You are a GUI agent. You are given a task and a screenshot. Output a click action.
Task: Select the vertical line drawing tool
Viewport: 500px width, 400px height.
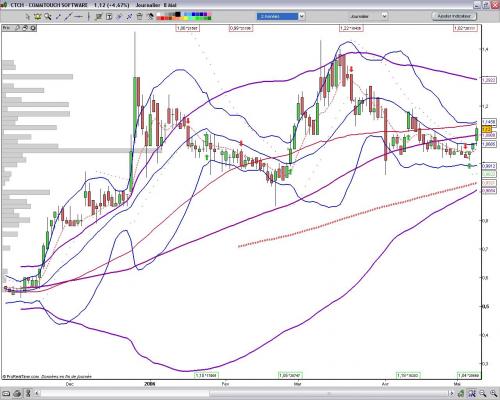tap(89, 16)
